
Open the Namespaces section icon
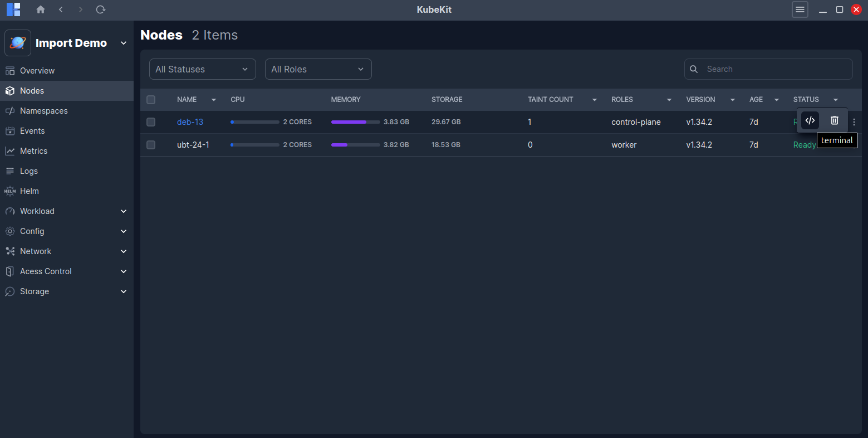click(10, 110)
